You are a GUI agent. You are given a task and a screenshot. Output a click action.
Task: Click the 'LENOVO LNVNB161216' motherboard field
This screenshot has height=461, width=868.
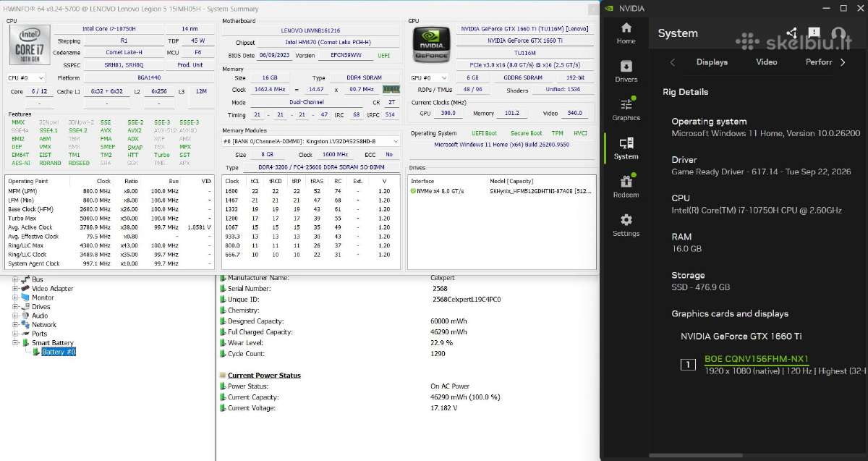tap(310, 31)
